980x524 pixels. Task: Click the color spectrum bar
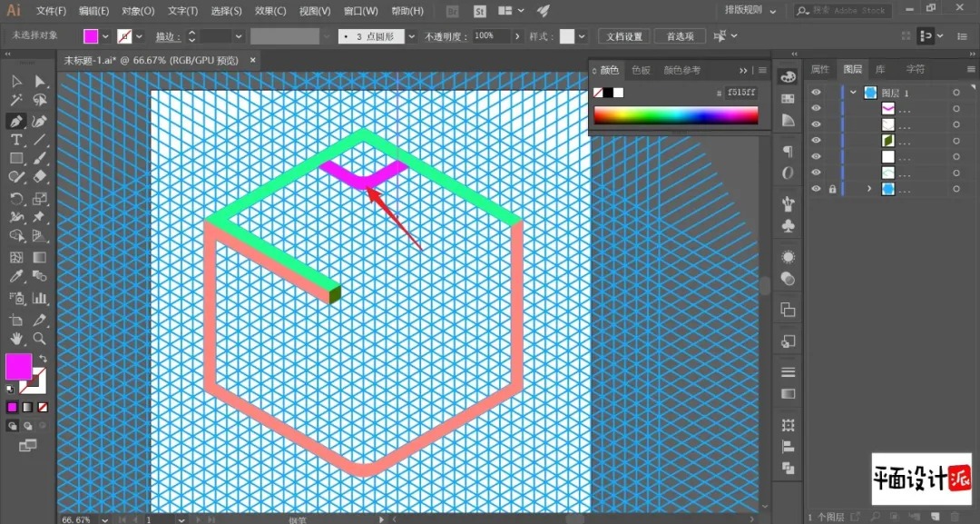[676, 115]
